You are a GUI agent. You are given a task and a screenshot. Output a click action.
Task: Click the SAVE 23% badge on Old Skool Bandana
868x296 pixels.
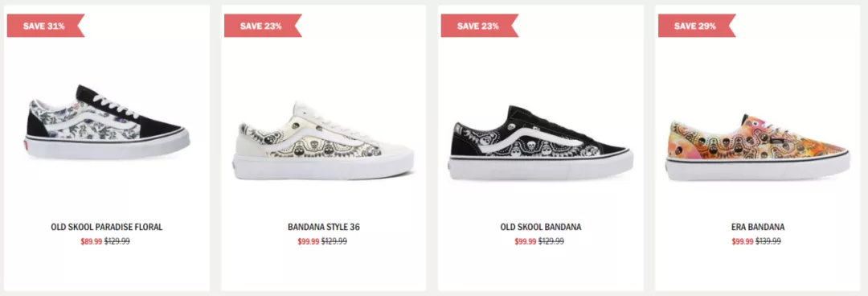pos(479,26)
